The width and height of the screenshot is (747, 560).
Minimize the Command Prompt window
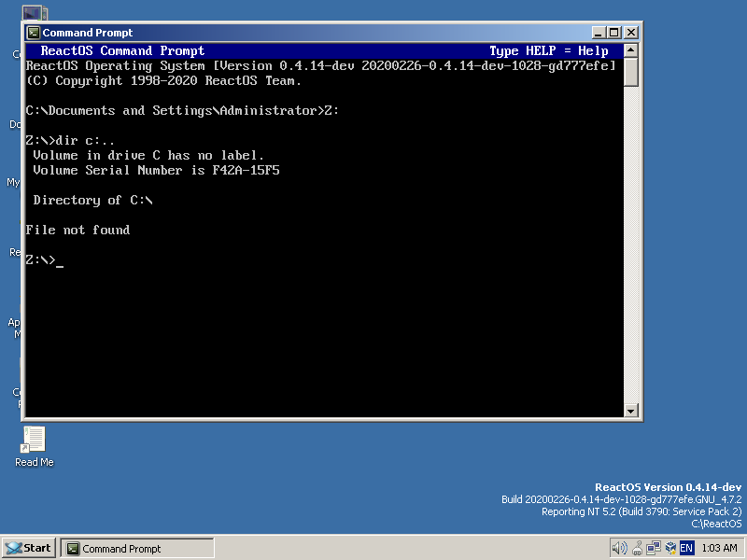(599, 33)
